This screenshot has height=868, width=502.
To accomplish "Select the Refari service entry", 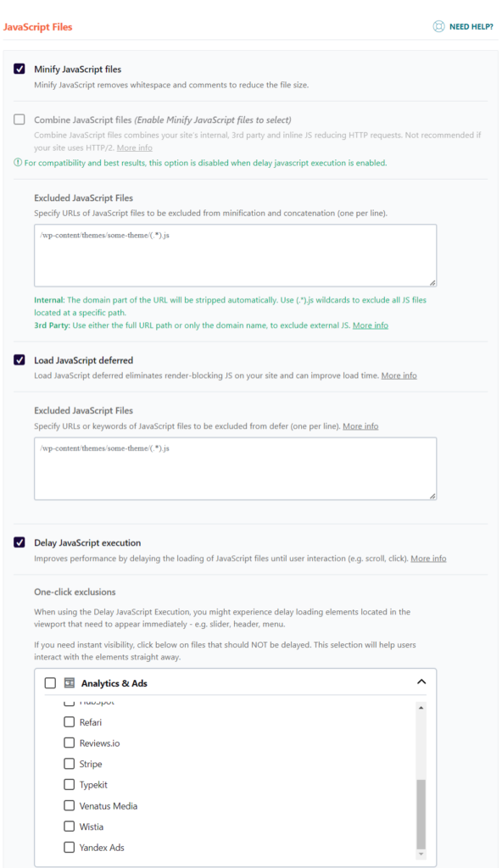I will (69, 721).
